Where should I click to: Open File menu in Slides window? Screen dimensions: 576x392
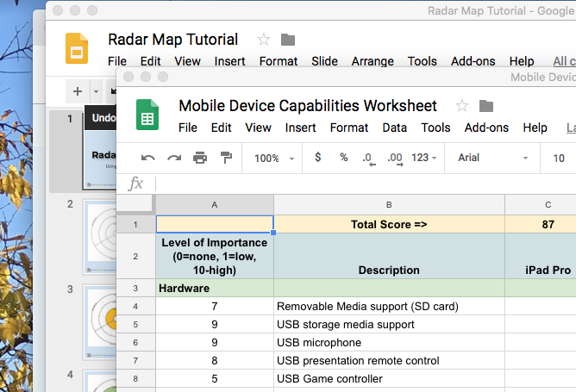(x=117, y=61)
